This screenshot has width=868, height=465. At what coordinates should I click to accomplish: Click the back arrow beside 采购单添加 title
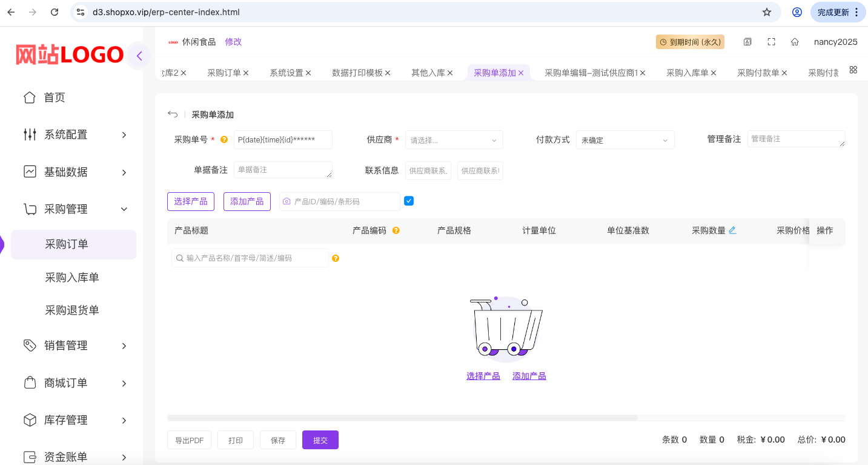click(173, 114)
